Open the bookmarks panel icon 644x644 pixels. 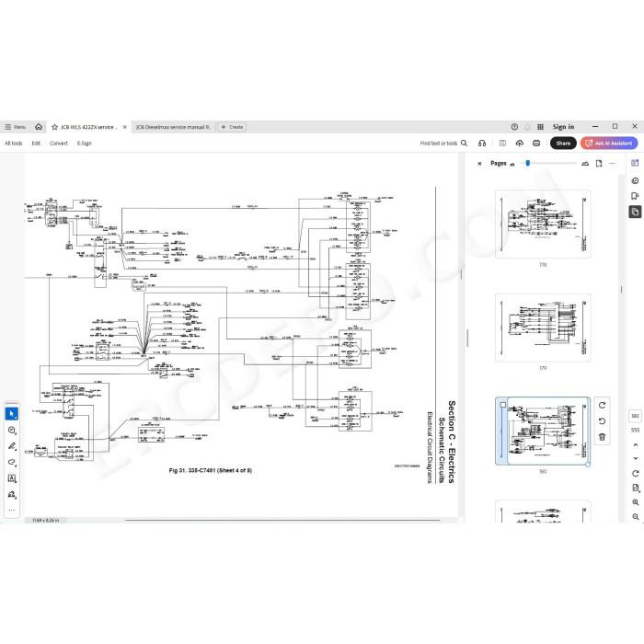pos(635,196)
